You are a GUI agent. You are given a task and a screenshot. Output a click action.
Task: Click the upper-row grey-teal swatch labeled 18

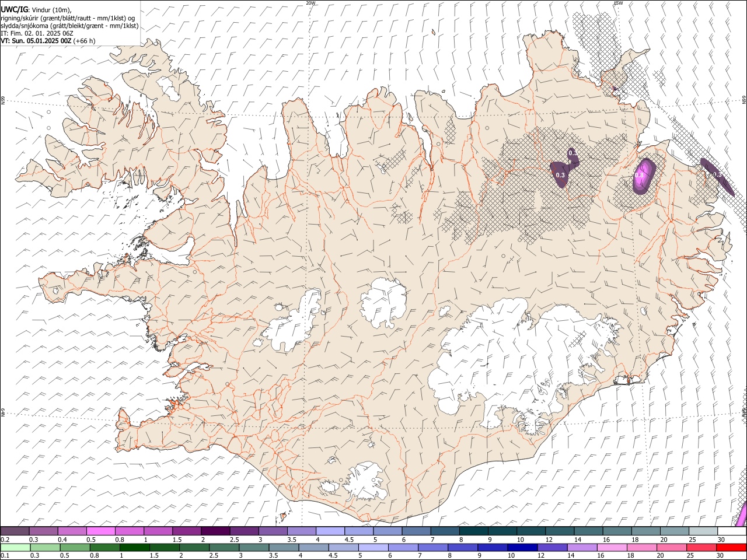coord(645,531)
